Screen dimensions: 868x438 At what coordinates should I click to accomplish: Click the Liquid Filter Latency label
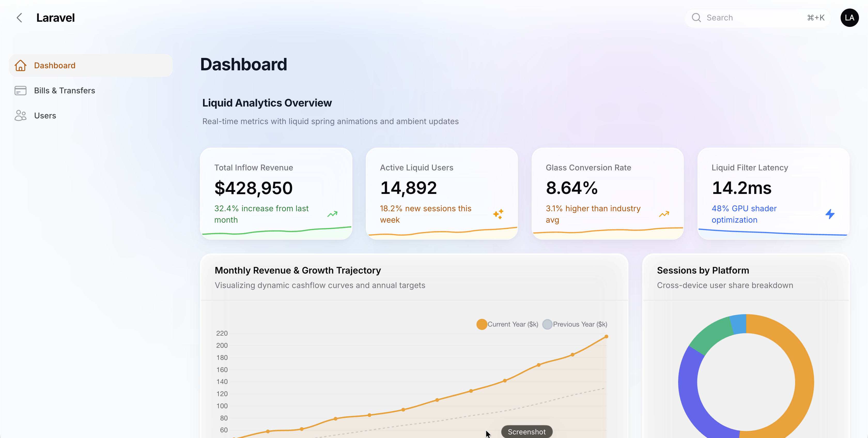click(x=750, y=168)
